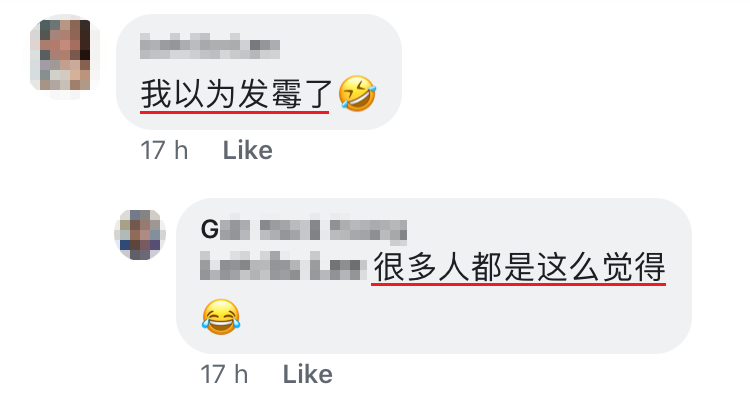Image resolution: width=750 pixels, height=402 pixels.
Task: Click the word 发霉 in the first comment
Action: point(269,93)
